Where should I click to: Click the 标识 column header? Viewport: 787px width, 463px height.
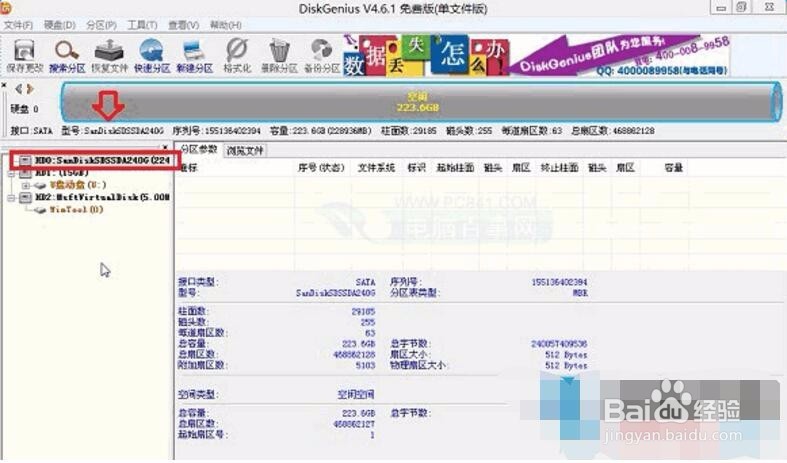coord(417,168)
